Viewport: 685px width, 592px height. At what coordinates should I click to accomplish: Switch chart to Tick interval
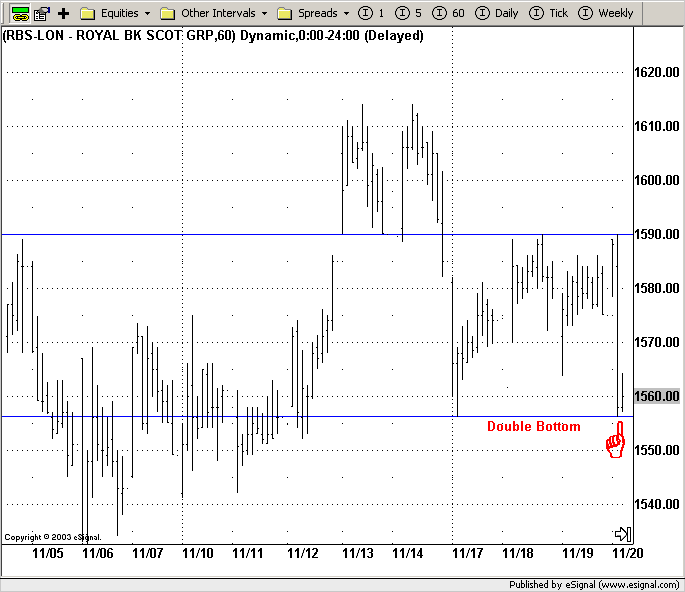pos(549,14)
